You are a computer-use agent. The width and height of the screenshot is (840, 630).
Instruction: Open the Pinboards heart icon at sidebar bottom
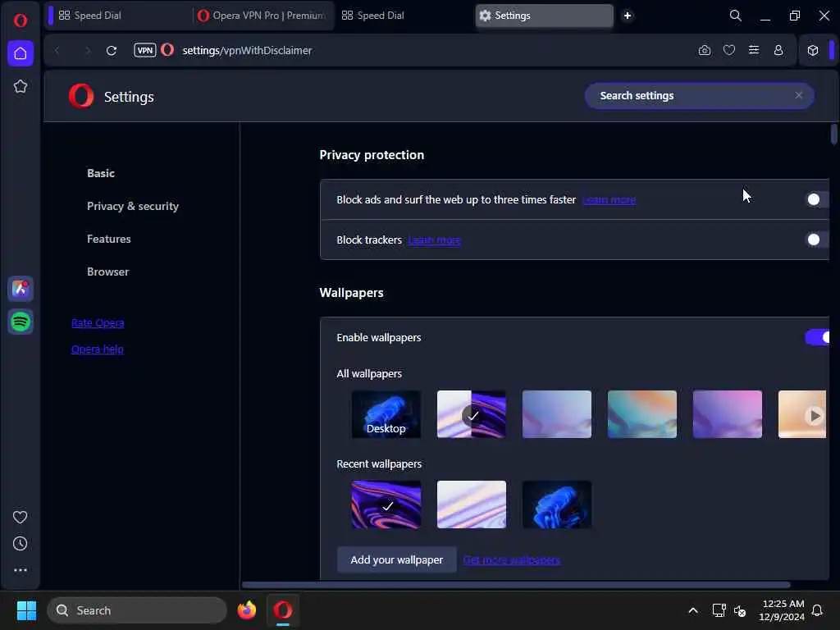[20, 517]
